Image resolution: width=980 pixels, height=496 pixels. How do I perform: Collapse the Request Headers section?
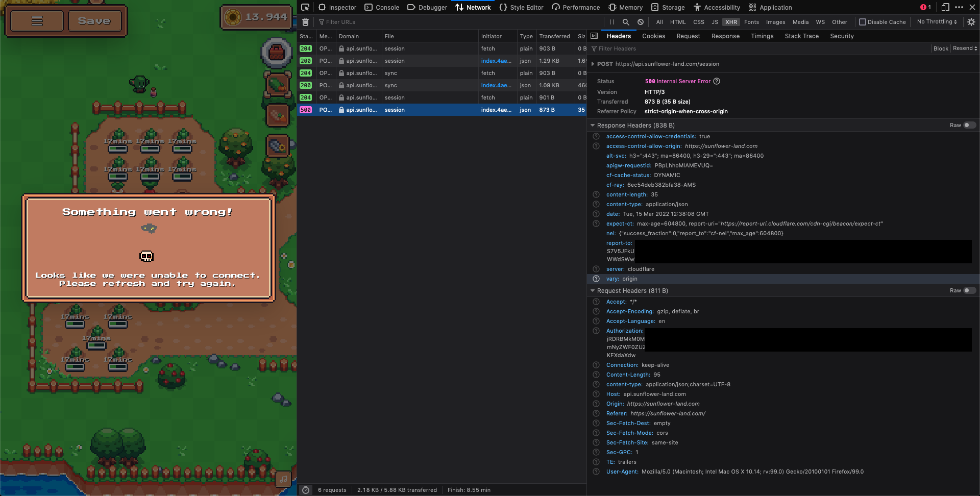[x=593, y=290]
